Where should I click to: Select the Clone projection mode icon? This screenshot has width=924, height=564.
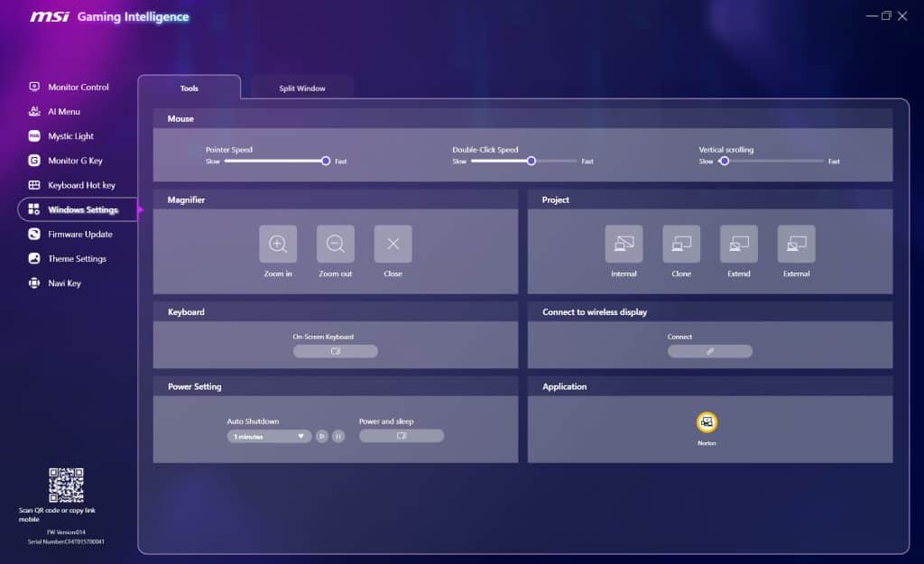[681, 244]
